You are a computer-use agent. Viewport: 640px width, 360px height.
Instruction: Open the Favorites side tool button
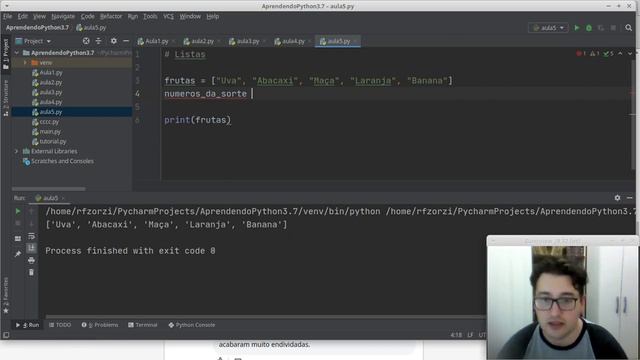tap(6, 295)
